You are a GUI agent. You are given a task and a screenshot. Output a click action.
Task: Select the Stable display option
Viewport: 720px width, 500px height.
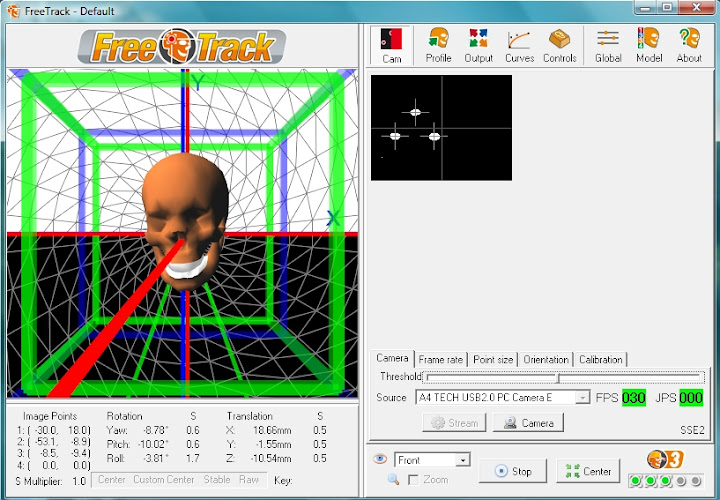[x=217, y=480]
